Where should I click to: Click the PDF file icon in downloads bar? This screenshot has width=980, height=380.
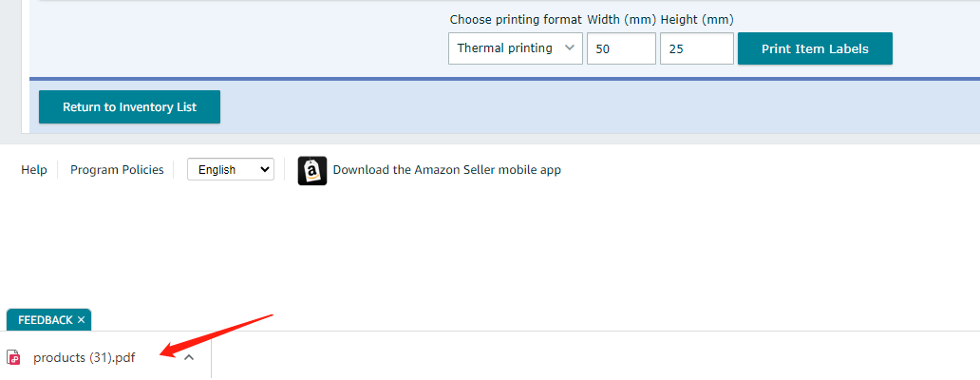(x=13, y=357)
